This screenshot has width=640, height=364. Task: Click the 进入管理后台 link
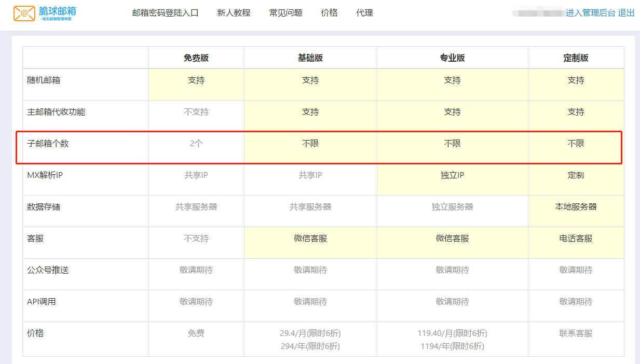point(590,13)
